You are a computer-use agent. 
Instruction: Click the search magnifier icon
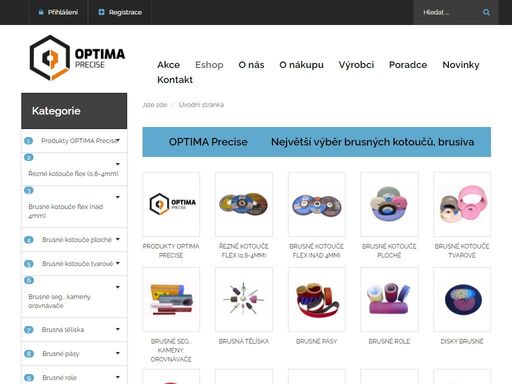[486, 12]
